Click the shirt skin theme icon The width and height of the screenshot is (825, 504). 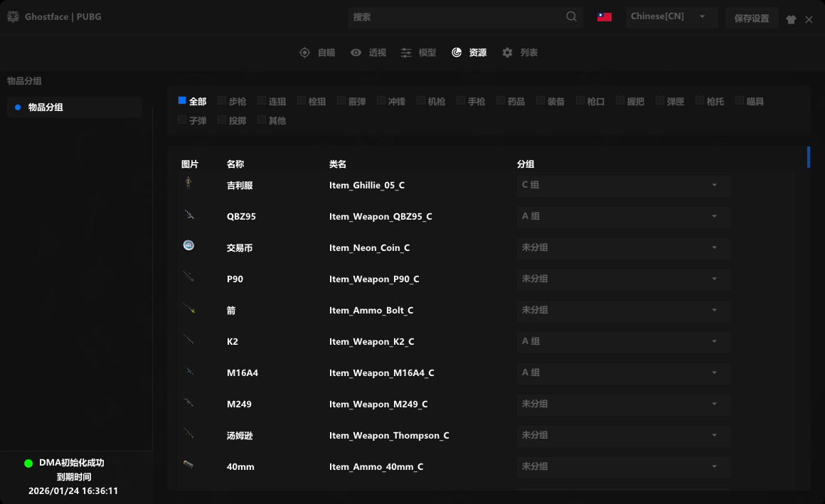791,20
